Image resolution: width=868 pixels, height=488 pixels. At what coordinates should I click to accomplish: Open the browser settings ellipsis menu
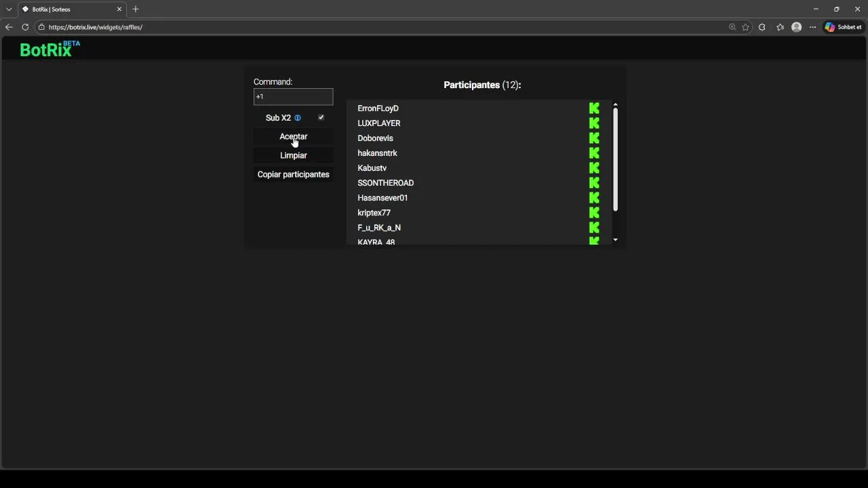click(813, 27)
